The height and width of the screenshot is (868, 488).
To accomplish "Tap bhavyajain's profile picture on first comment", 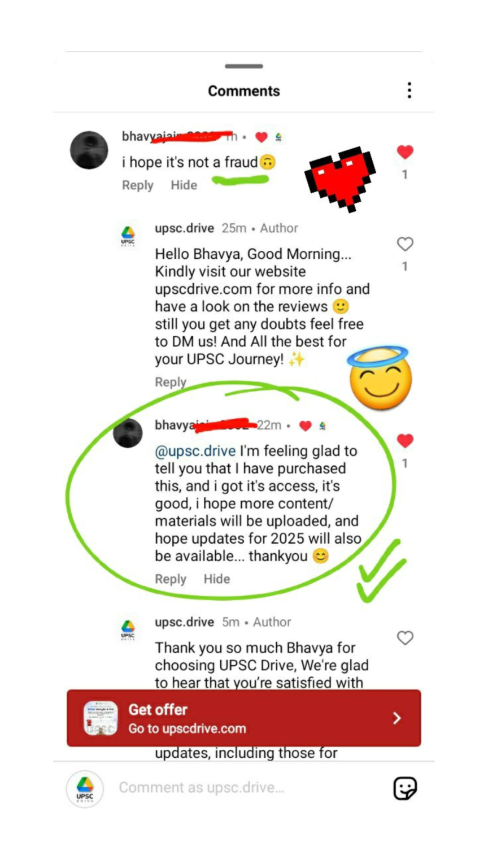I will 89,150.
